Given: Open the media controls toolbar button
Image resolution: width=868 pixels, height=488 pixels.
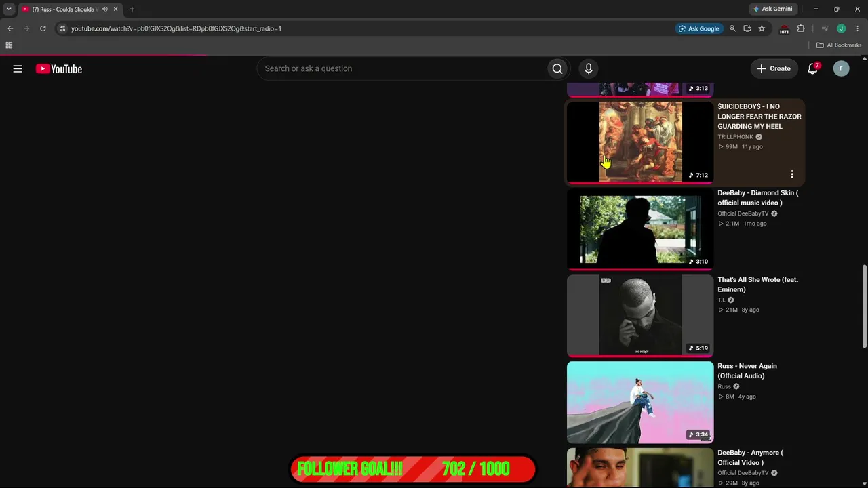Looking at the screenshot, I should (x=825, y=28).
